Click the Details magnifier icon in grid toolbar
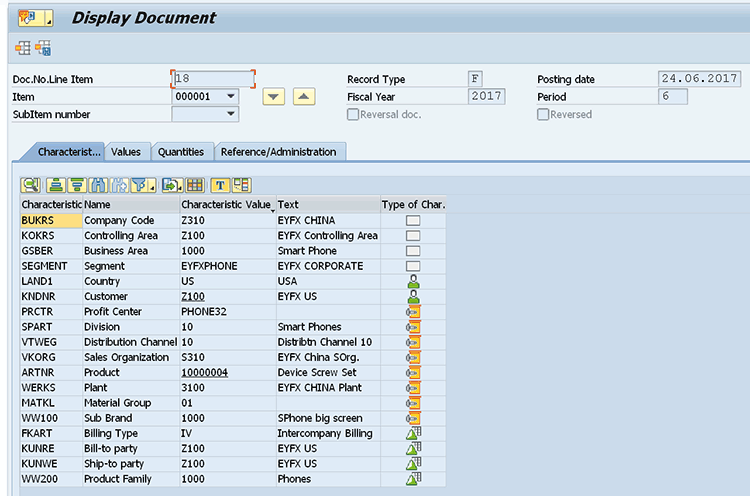Viewport: 750px width, 496px height. [x=30, y=185]
